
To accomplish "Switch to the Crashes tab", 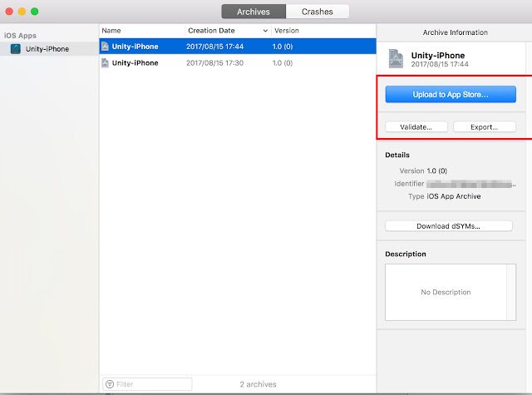I will click(x=318, y=12).
